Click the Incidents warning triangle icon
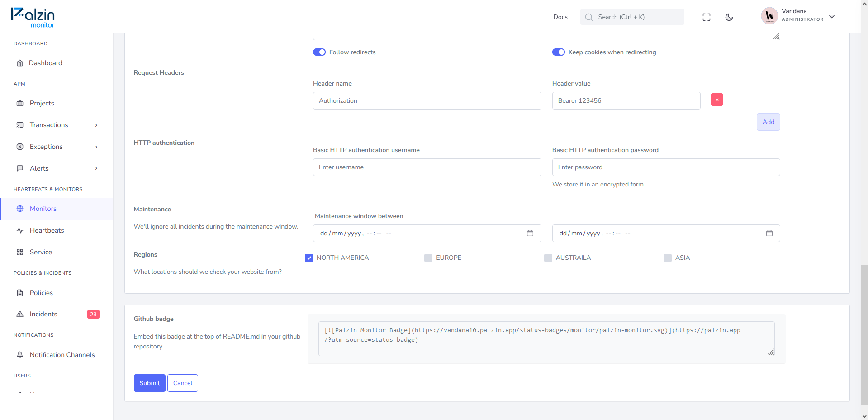 point(20,314)
